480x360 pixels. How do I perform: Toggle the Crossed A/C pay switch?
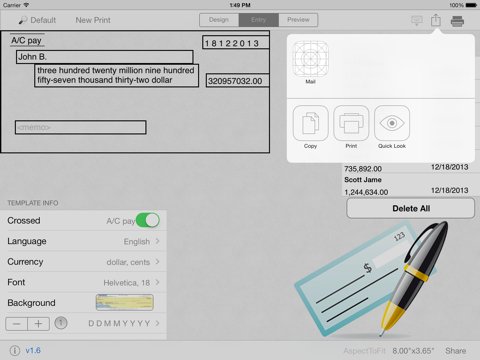click(148, 220)
